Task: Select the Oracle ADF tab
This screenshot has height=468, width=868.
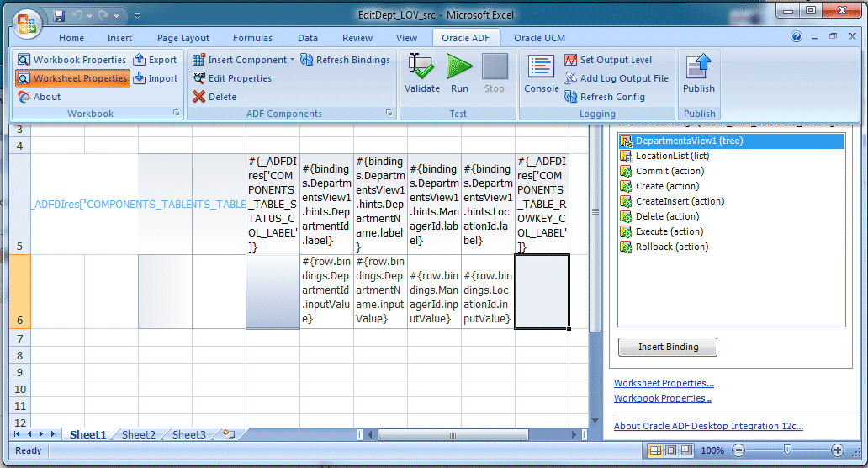Action: click(466, 38)
